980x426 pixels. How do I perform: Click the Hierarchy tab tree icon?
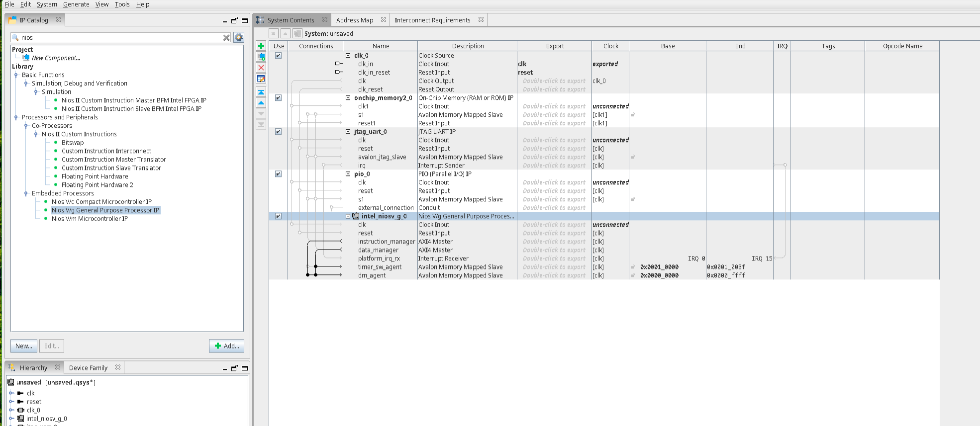[12, 367]
